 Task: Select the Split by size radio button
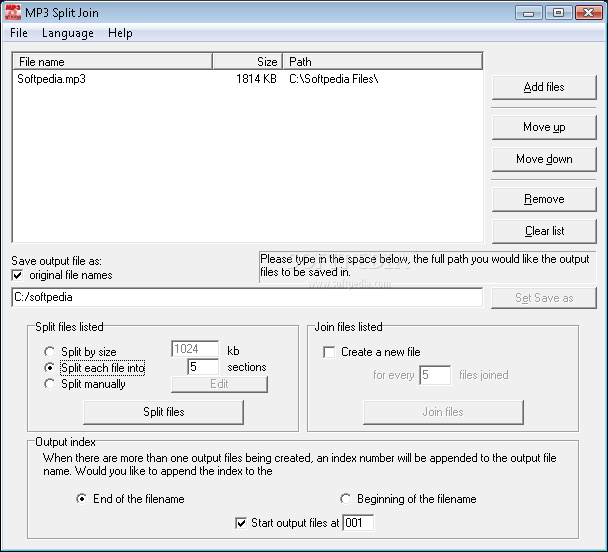pyautogui.click(x=49, y=352)
